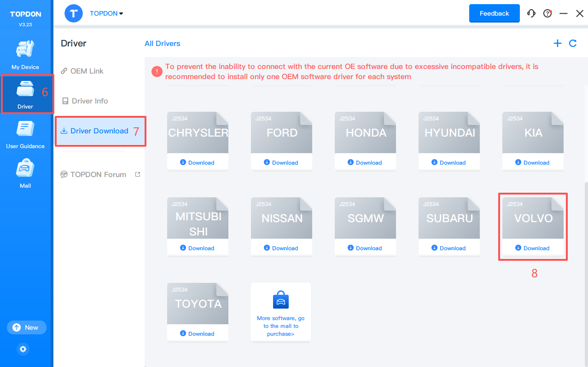Open My Device in the sidebar
Screen dimensions: 588x367
tap(25, 55)
